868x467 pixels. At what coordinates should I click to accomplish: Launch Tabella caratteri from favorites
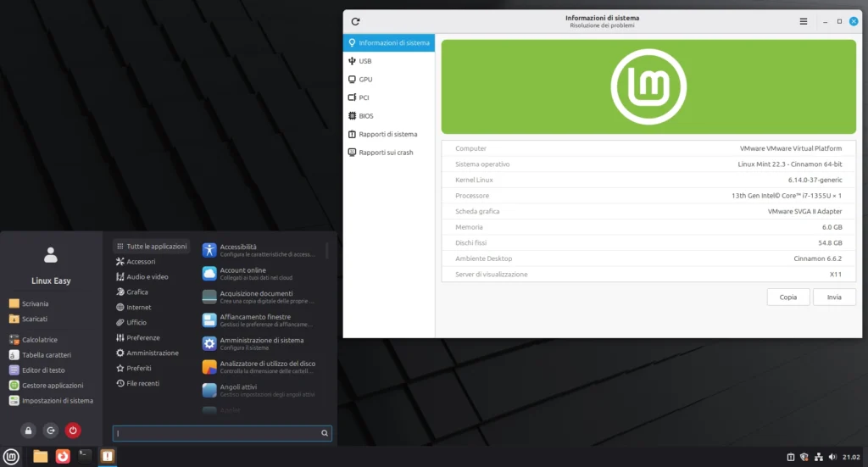coord(51,355)
